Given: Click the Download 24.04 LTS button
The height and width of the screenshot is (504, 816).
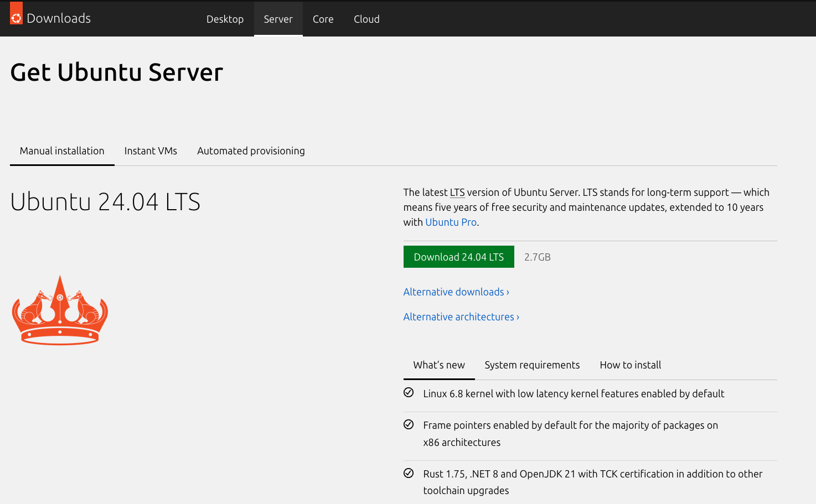Looking at the screenshot, I should (x=459, y=257).
